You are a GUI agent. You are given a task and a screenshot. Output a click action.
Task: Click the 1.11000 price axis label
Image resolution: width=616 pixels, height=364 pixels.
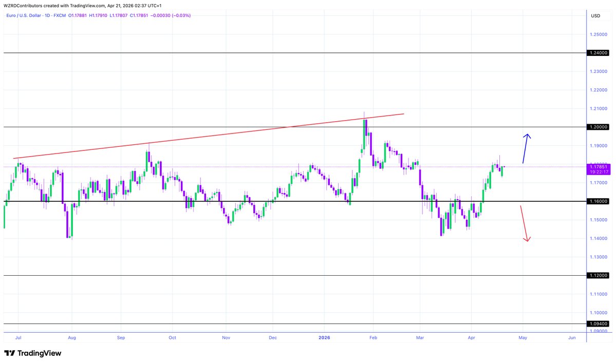(x=599, y=294)
